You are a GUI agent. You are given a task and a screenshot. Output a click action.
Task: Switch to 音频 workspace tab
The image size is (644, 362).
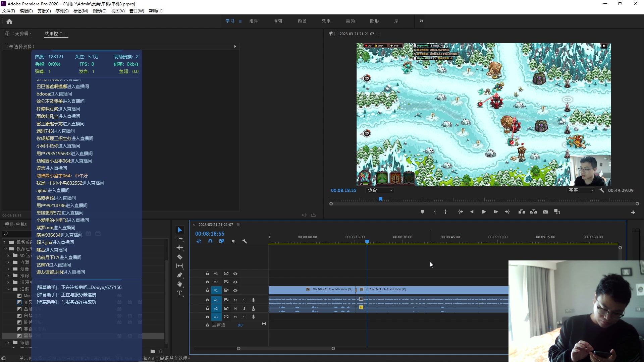350,21
